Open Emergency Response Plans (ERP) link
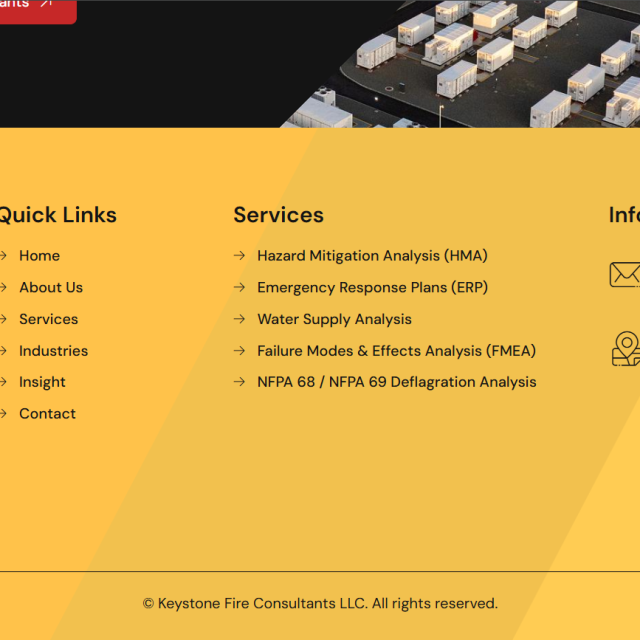This screenshot has height=640, width=640. tap(373, 288)
